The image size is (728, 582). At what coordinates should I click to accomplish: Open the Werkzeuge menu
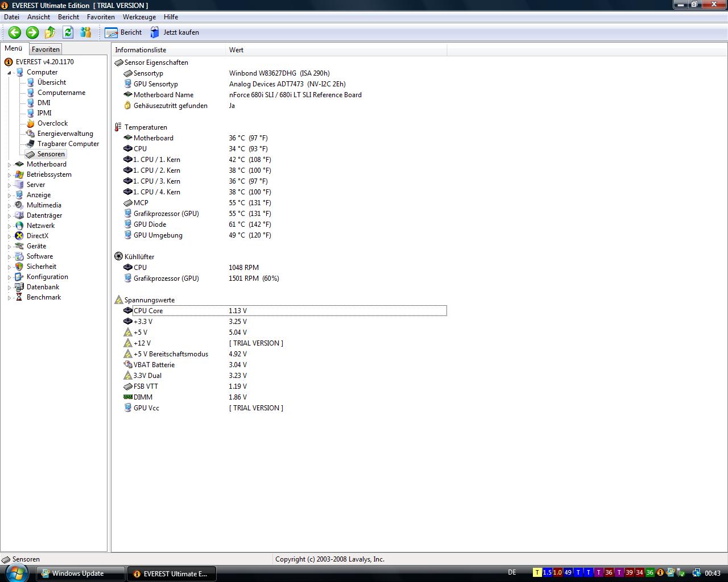click(x=139, y=17)
